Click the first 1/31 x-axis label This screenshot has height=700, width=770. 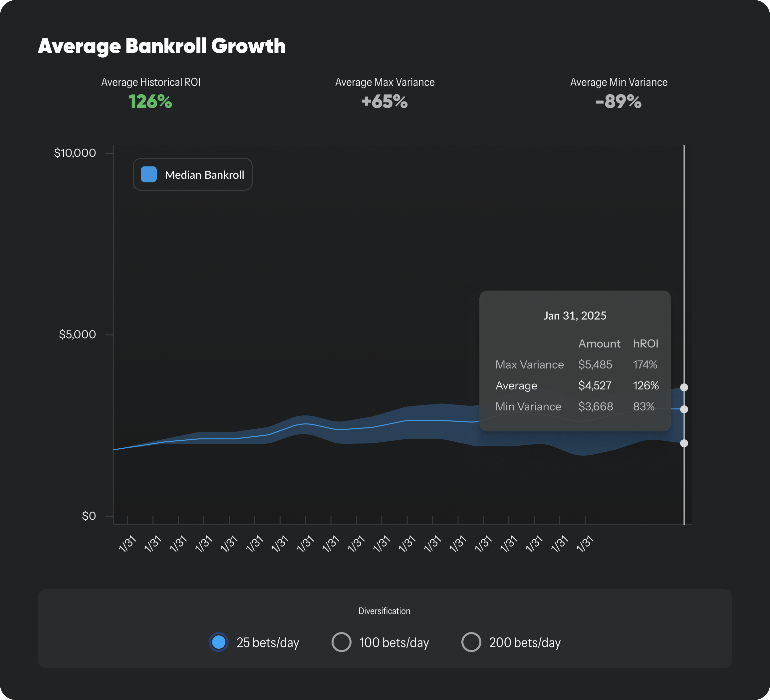[x=127, y=544]
